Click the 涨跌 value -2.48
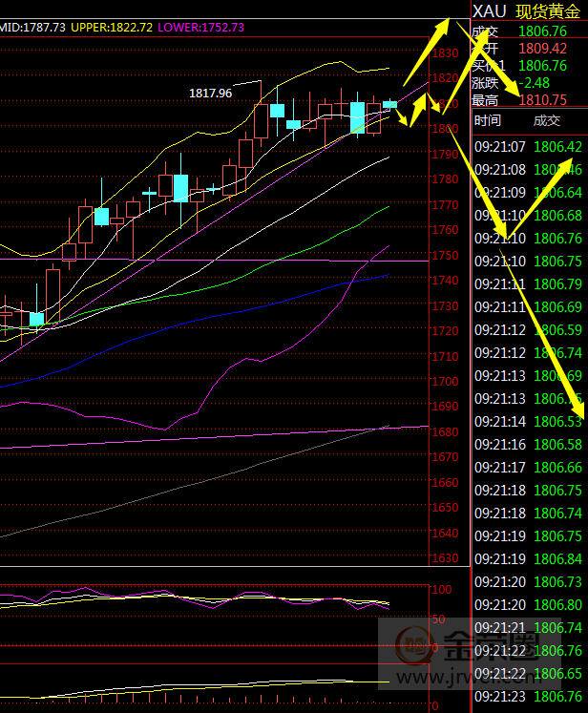Image resolution: width=588 pixels, height=713 pixels. (x=535, y=82)
